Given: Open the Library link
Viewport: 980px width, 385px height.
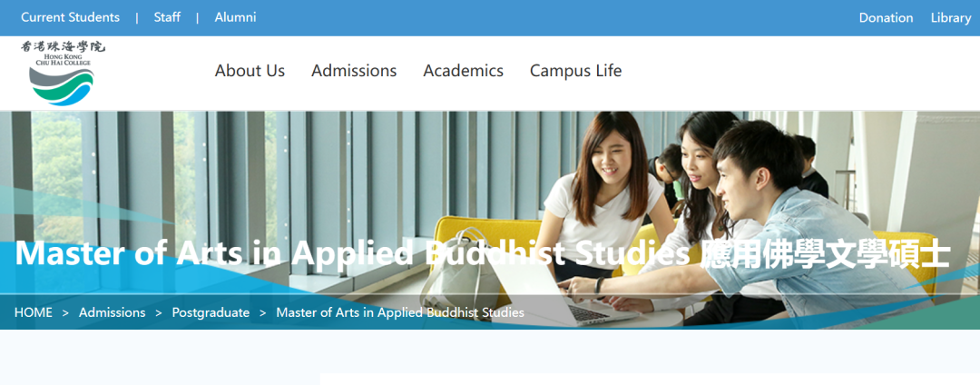Looking at the screenshot, I should click(x=951, y=18).
